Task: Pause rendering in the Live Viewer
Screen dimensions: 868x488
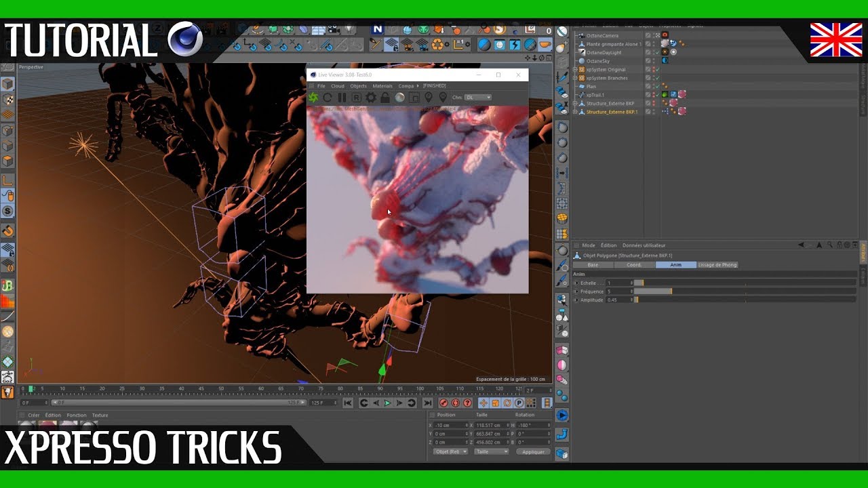Action: point(342,98)
